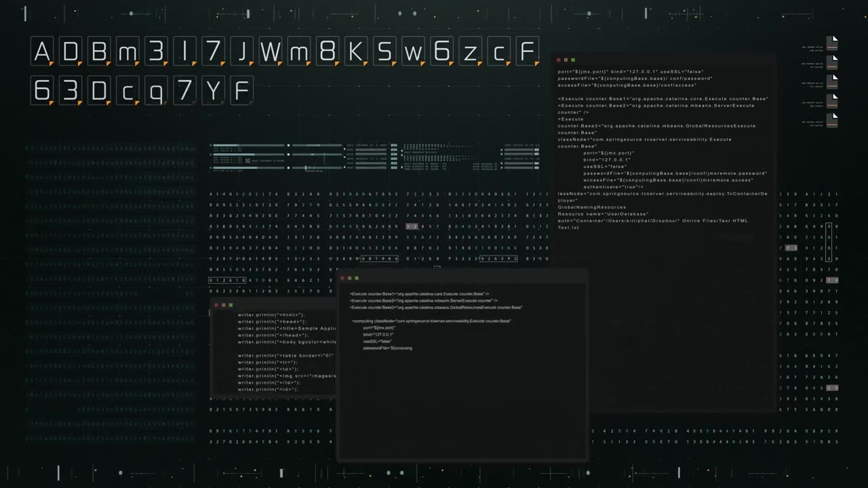Select the capital S tile
The height and width of the screenshot is (488, 868).
(x=384, y=52)
